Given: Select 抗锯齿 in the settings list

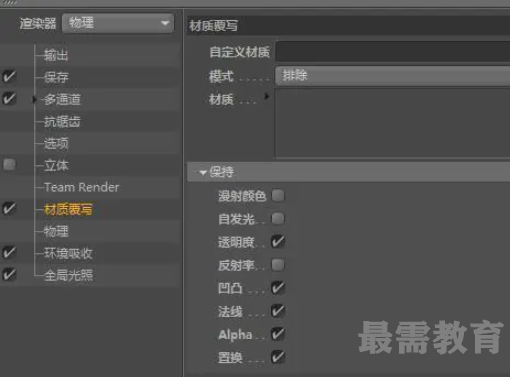Looking at the screenshot, I should point(62,122).
